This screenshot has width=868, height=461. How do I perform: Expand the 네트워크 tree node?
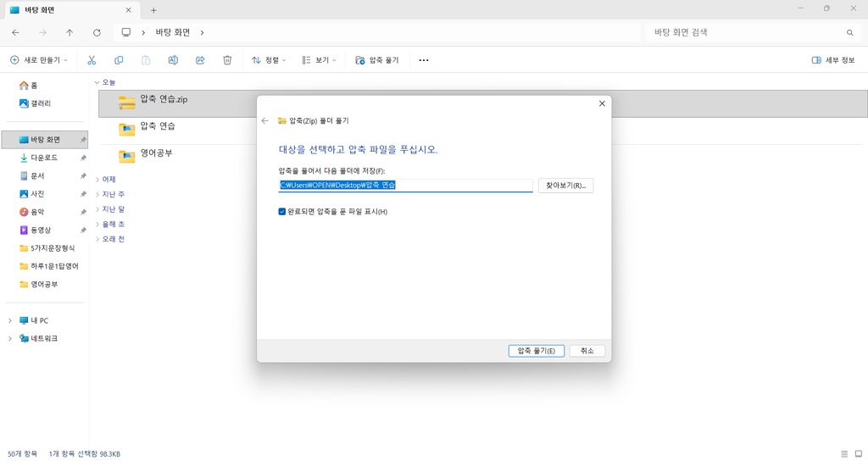(10, 339)
